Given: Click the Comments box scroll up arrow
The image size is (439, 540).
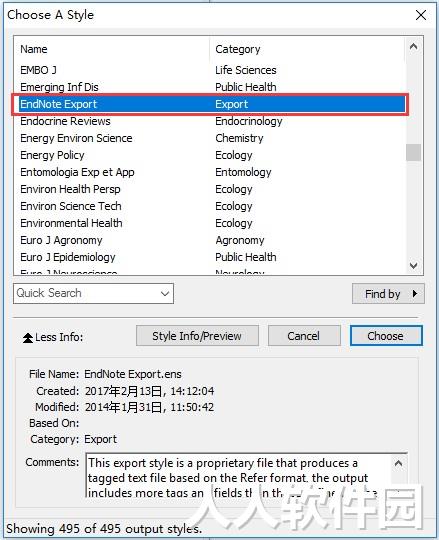Looking at the screenshot, I should pyautogui.click(x=398, y=464).
